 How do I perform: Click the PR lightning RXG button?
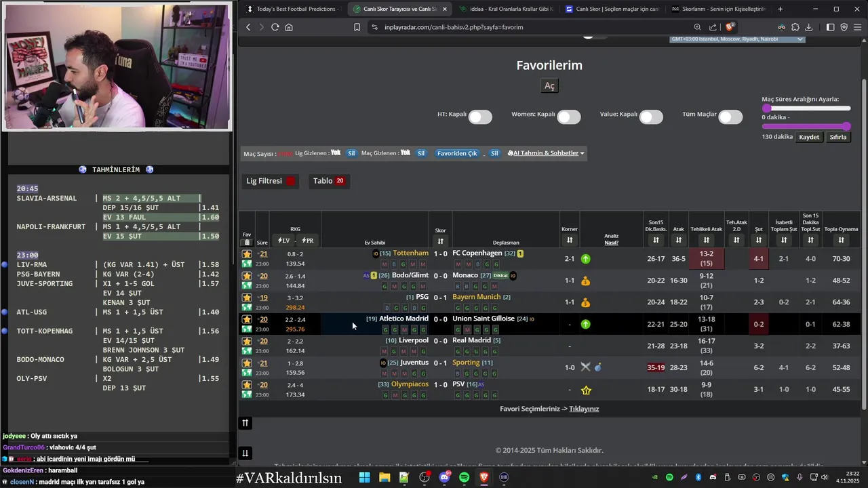[307, 241]
